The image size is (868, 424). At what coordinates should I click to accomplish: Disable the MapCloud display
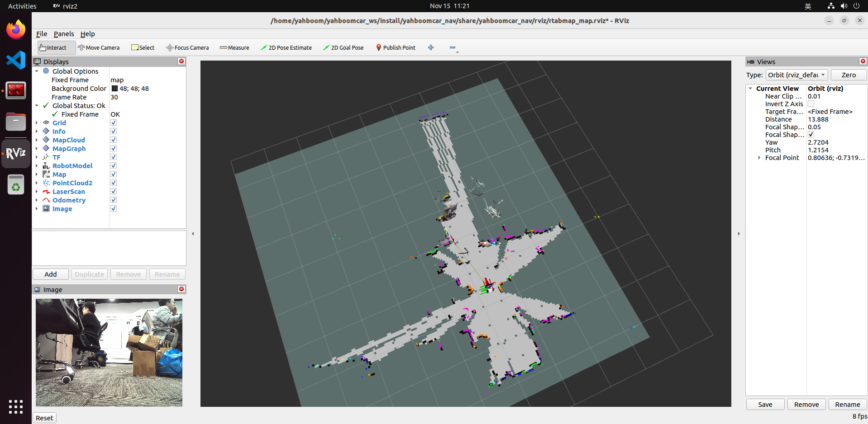[114, 140]
